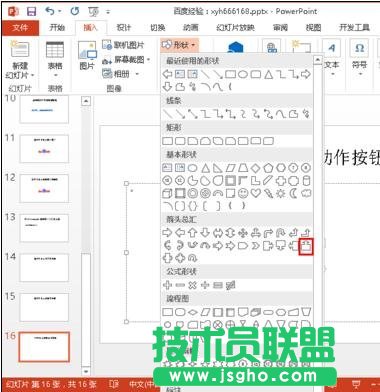Select the Moon shape
The height and width of the screenshot is (392, 380).
[294, 193]
